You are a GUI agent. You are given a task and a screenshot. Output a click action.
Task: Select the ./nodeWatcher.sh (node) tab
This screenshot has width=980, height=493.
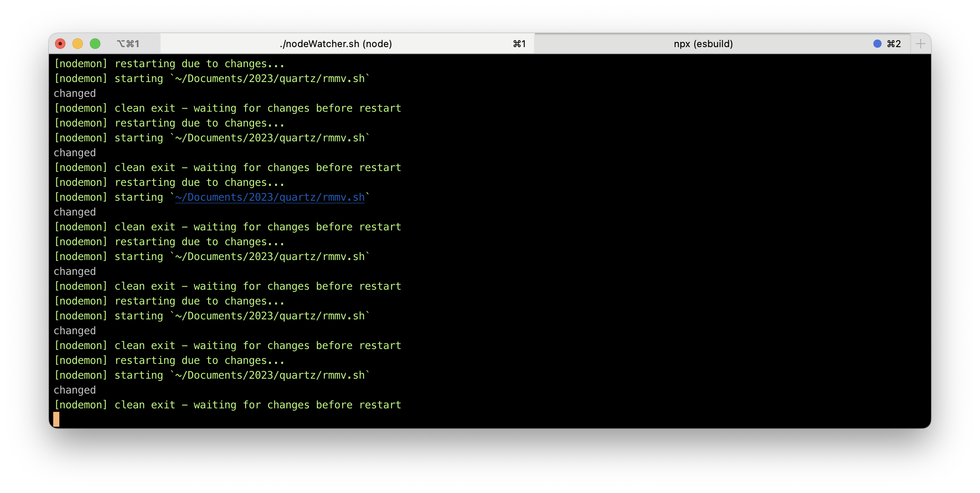coord(336,44)
